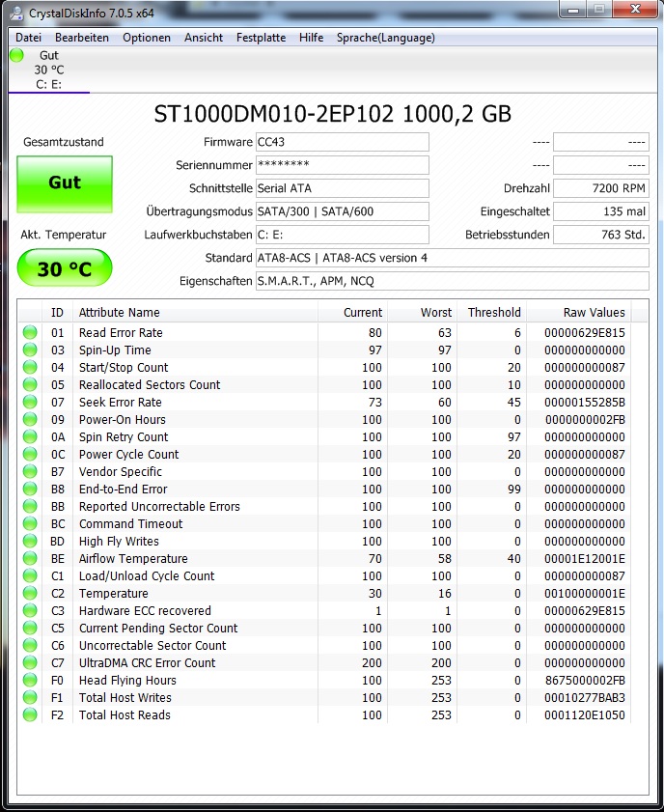Click green status icon for Reported Uncorrectable Errors
Image resolution: width=664 pixels, height=812 pixels.
(x=30, y=507)
